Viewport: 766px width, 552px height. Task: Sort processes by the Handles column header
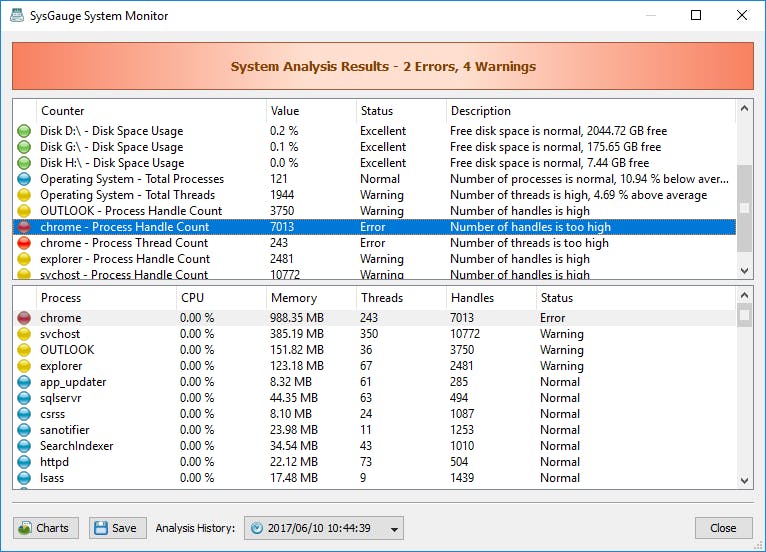tap(491, 298)
